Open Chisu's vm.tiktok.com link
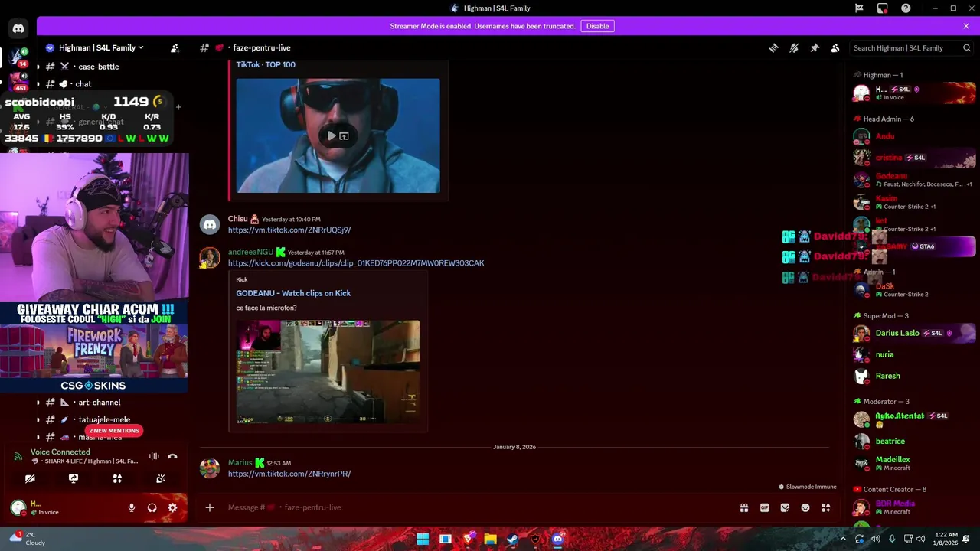 pos(289,230)
